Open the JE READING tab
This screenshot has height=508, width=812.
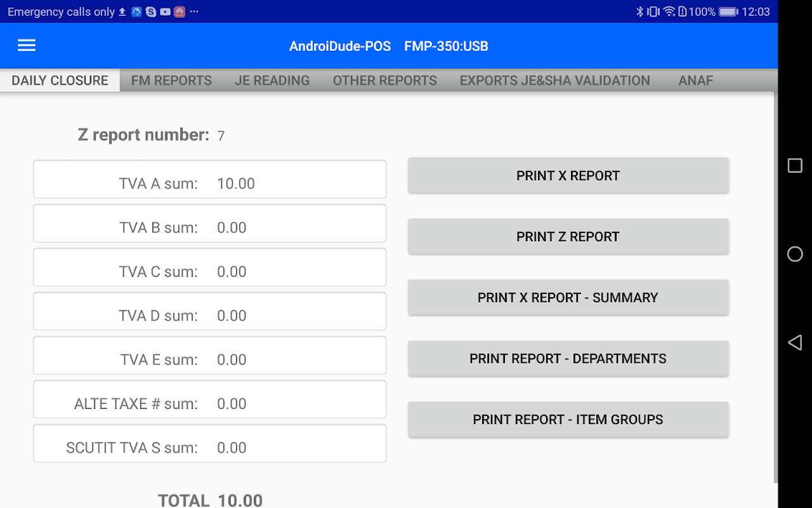(272, 81)
